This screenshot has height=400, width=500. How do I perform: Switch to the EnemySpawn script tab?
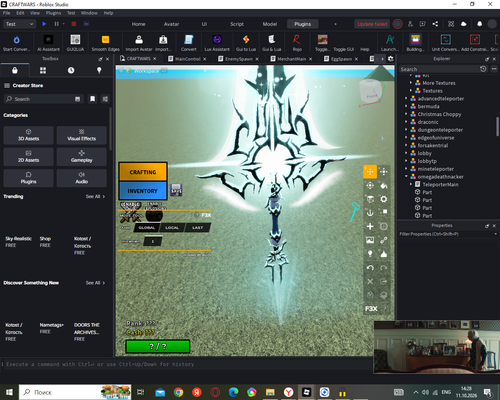(238, 59)
